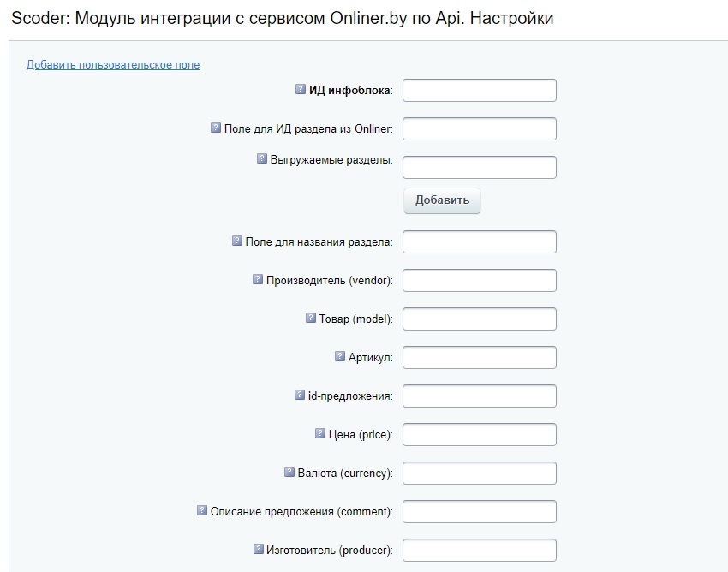The width and height of the screenshot is (728, 572).
Task: Click inside the Артикул input field
Action: 479,357
